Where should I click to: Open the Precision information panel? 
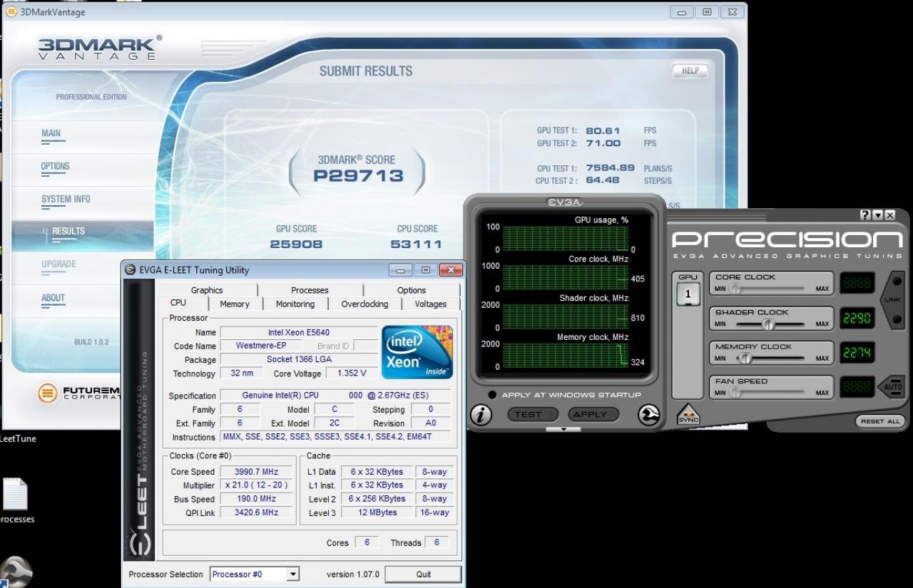tap(481, 414)
